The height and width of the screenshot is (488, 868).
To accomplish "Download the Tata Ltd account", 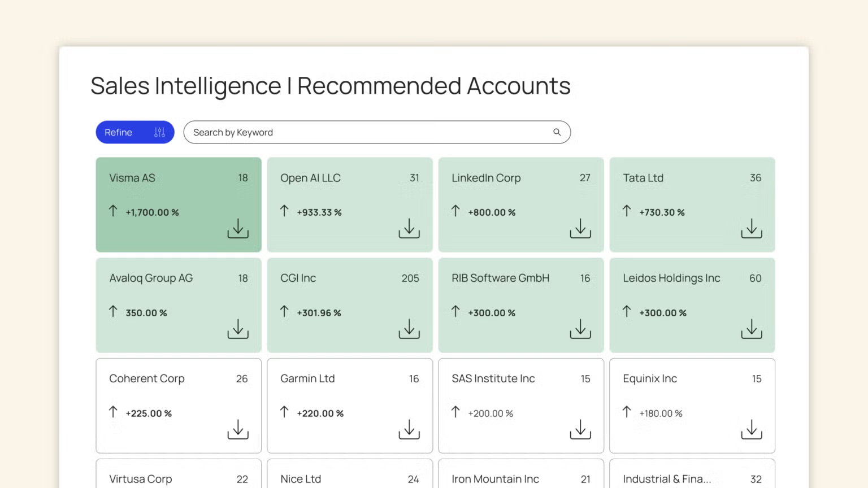I will 752,228.
